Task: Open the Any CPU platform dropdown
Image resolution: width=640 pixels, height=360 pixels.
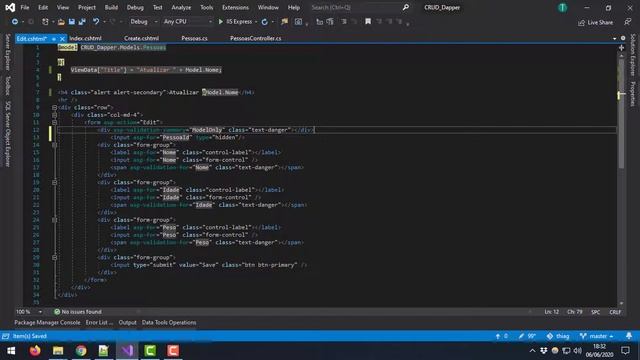Action: pyautogui.click(x=188, y=22)
